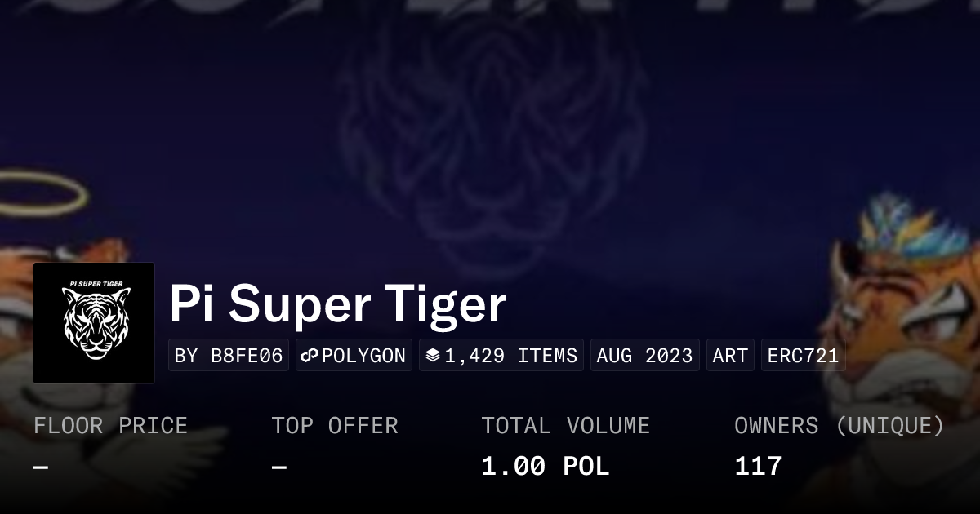Open creator profile B8FE06
Screen dimensions: 980x514
pyautogui.click(x=229, y=356)
